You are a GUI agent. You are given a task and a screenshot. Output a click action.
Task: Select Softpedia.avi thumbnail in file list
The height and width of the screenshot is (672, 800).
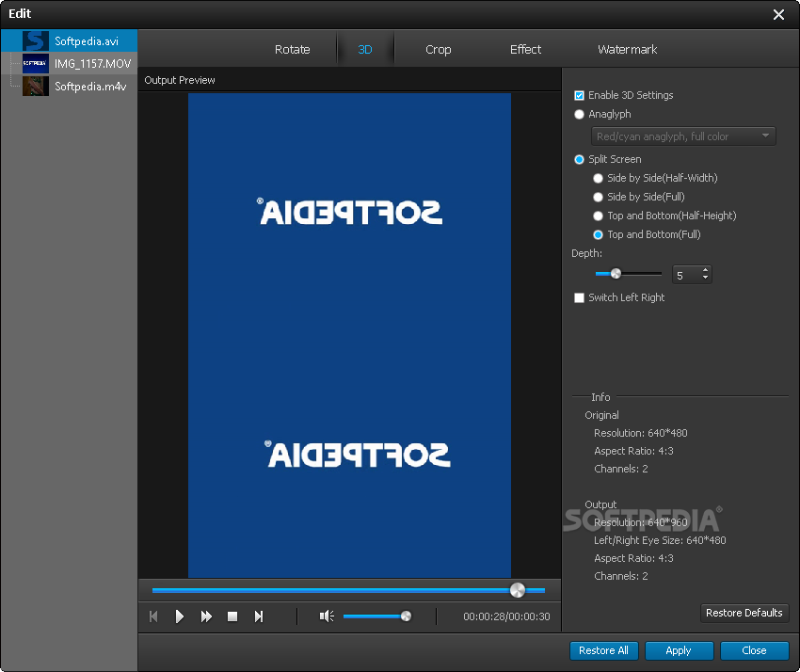[35, 40]
